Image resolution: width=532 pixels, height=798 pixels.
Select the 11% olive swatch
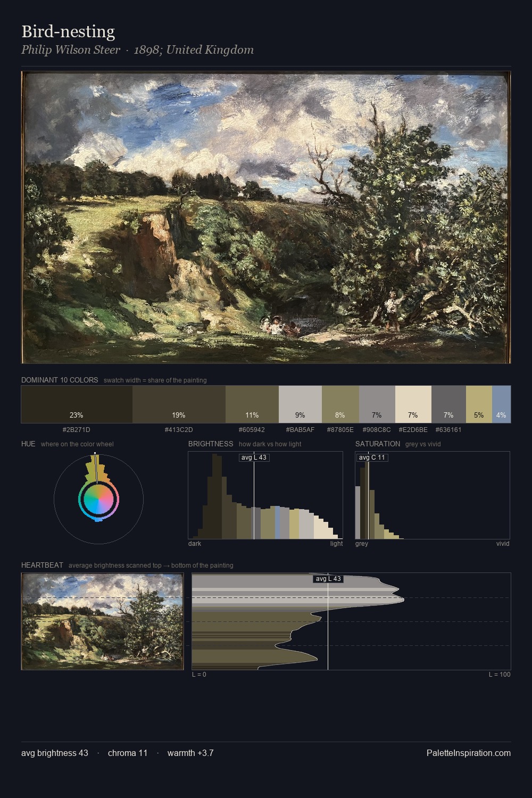coord(252,404)
